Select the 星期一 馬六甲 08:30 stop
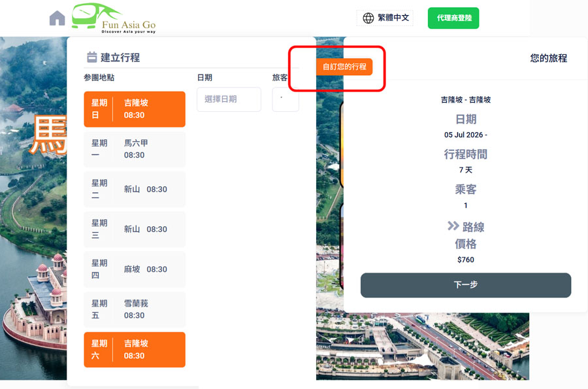Viewport: 588px width, 389px height. tap(135, 149)
